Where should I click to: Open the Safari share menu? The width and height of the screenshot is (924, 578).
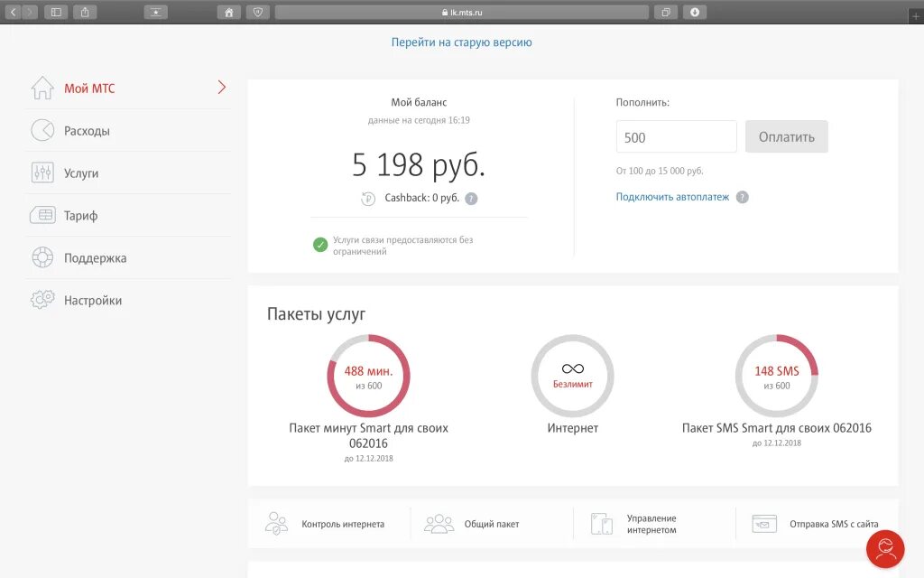(85, 12)
